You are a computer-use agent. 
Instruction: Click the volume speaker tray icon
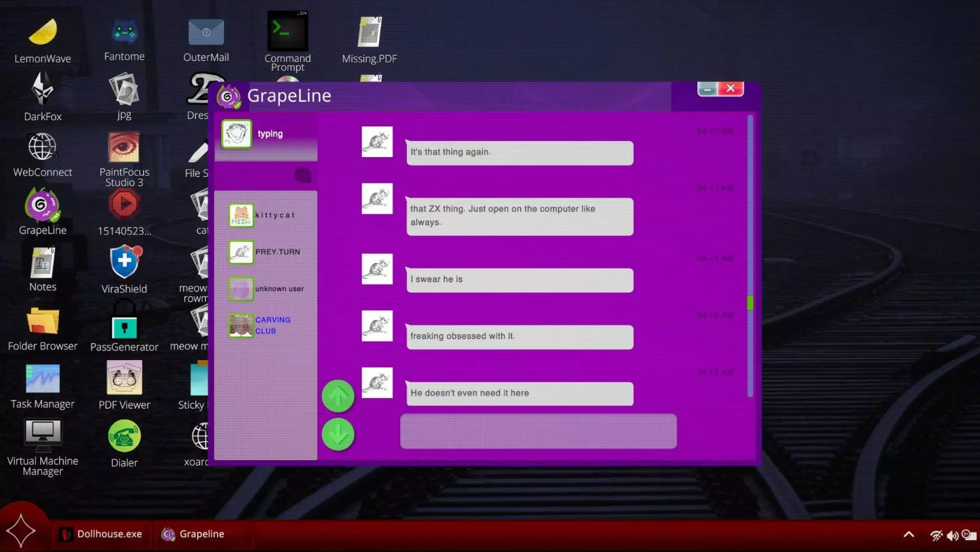(x=952, y=535)
